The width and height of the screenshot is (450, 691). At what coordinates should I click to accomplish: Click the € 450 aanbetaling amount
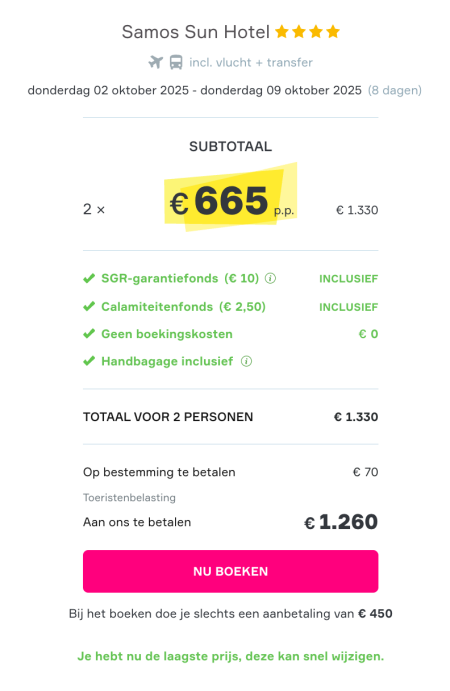[375, 614]
